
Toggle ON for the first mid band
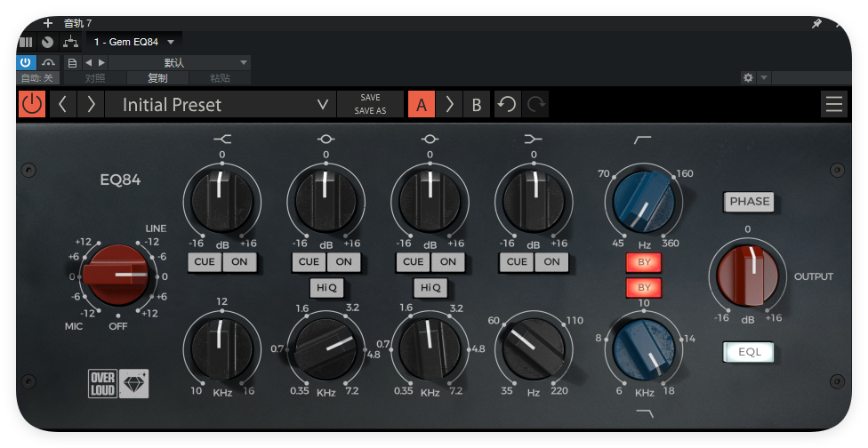344,262
